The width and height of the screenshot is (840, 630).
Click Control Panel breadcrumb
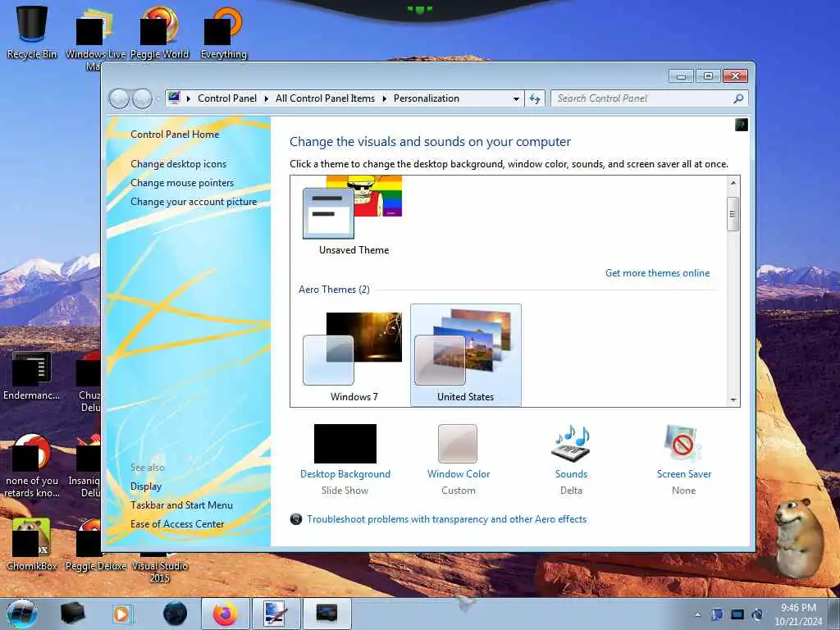[227, 98]
